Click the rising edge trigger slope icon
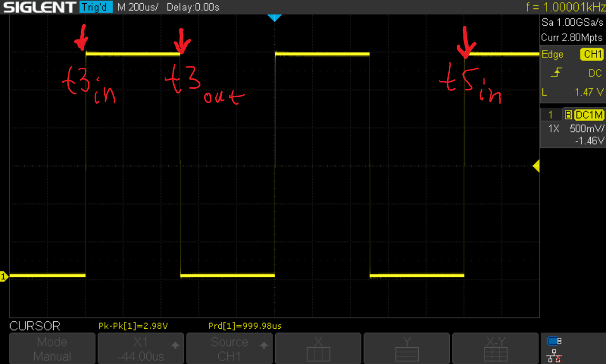This screenshot has height=364, width=606. [555, 73]
